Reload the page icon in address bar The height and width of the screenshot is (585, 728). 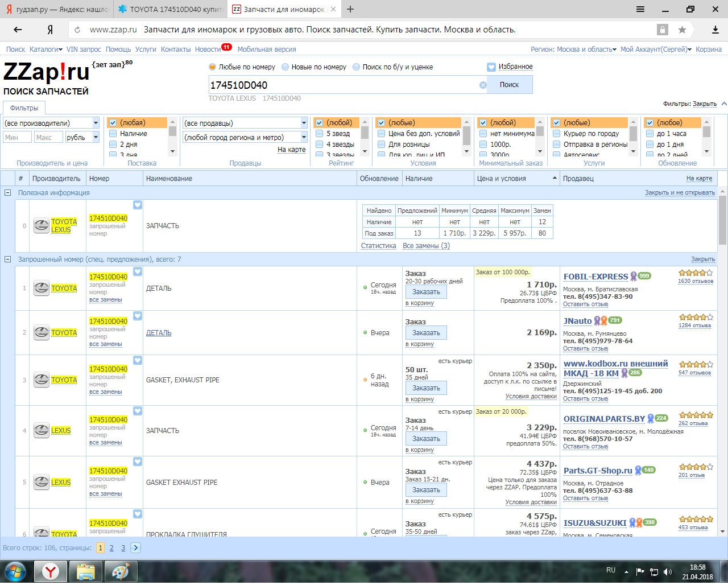(x=77, y=30)
